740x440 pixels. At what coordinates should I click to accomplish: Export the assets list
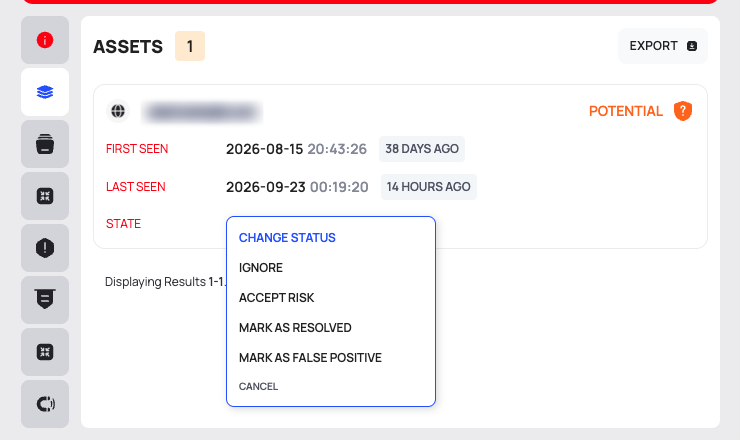(663, 46)
